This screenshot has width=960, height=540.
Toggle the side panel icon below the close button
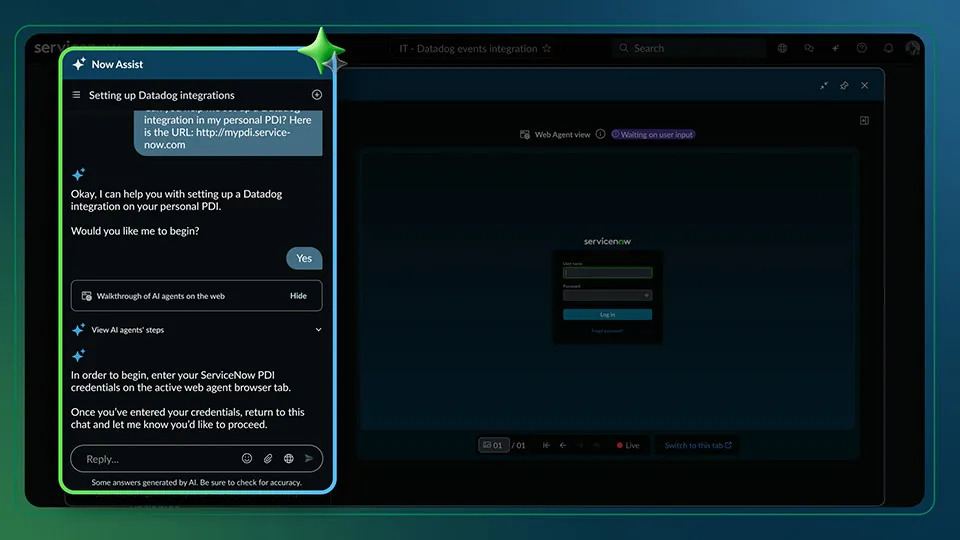pyautogui.click(x=864, y=121)
